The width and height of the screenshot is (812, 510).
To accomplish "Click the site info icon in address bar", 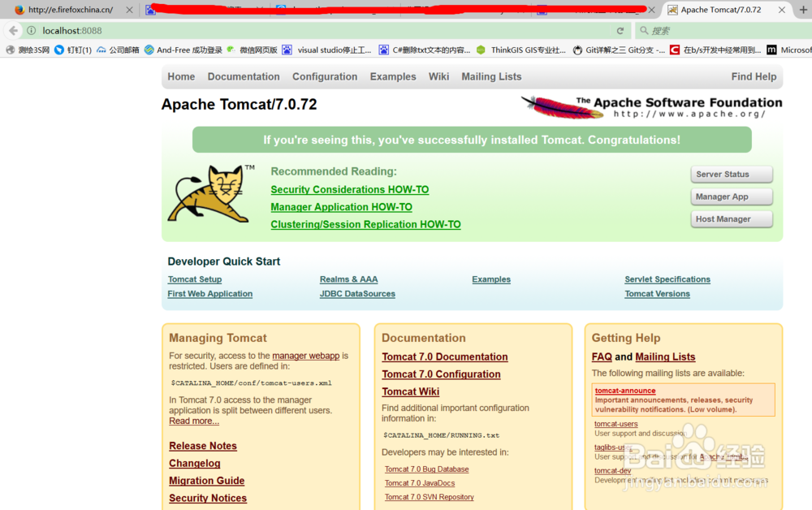I will (x=31, y=31).
